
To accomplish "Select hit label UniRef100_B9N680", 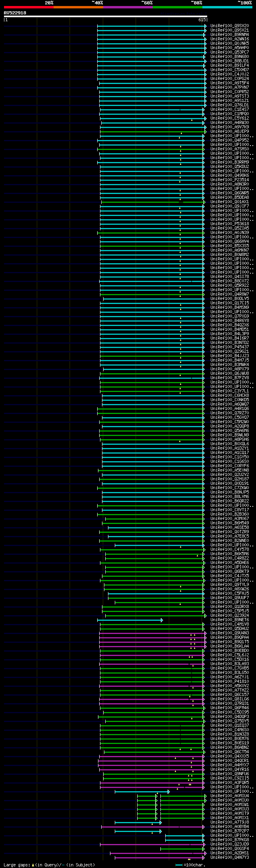I will (x=230, y=57).
